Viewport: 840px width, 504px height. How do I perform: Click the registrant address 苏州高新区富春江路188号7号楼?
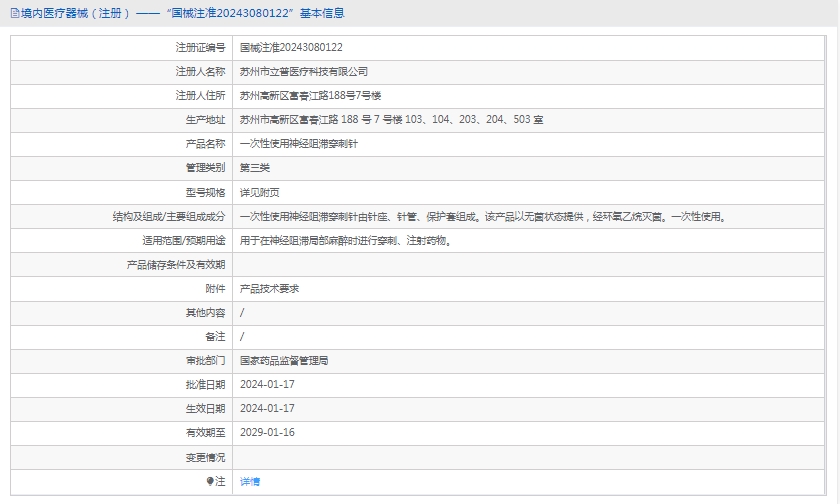click(x=310, y=96)
